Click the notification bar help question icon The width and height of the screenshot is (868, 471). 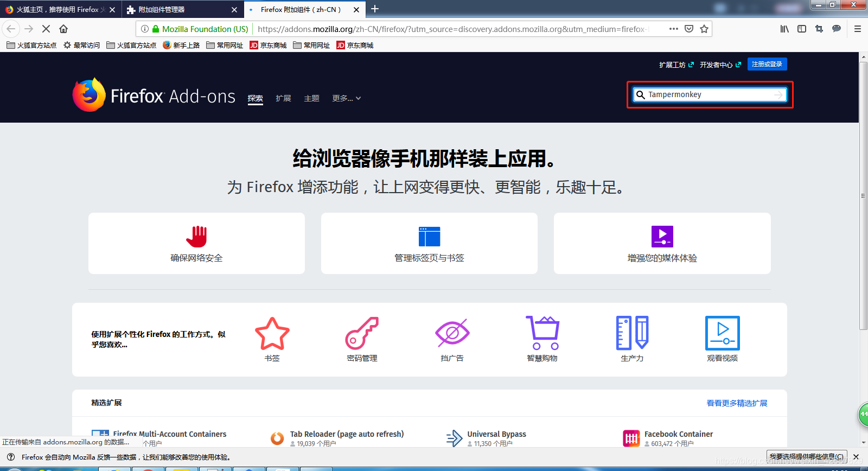point(11,457)
